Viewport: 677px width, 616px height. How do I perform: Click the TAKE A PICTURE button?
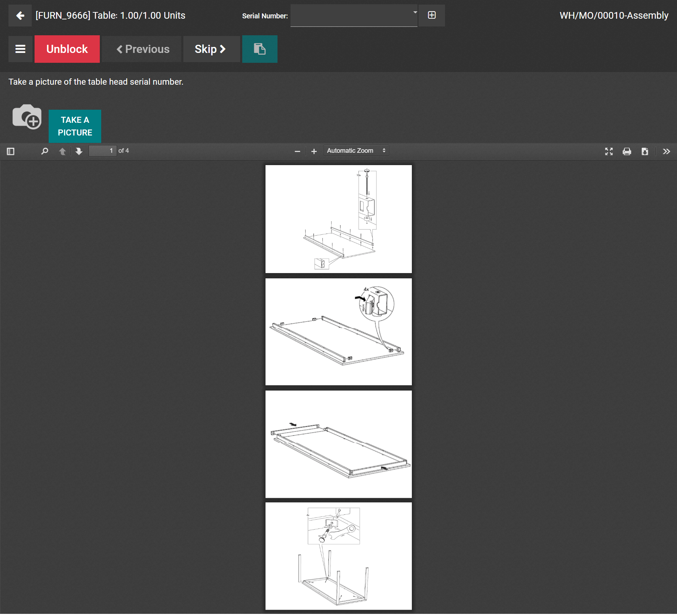click(75, 126)
